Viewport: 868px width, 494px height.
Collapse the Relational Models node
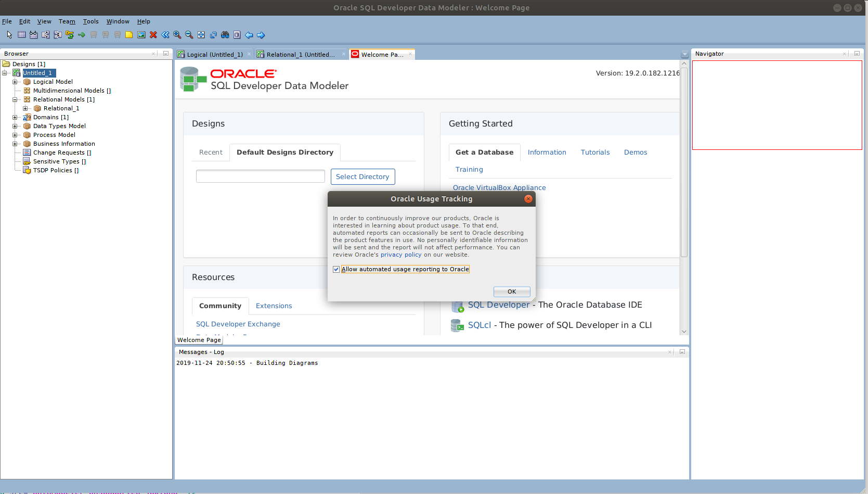click(15, 99)
